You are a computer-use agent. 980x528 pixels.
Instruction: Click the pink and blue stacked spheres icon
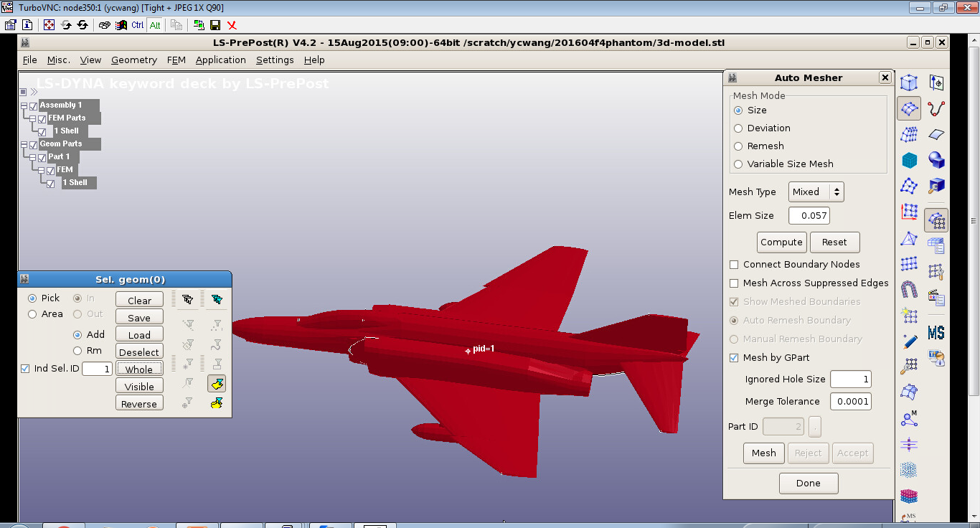pyautogui.click(x=909, y=496)
